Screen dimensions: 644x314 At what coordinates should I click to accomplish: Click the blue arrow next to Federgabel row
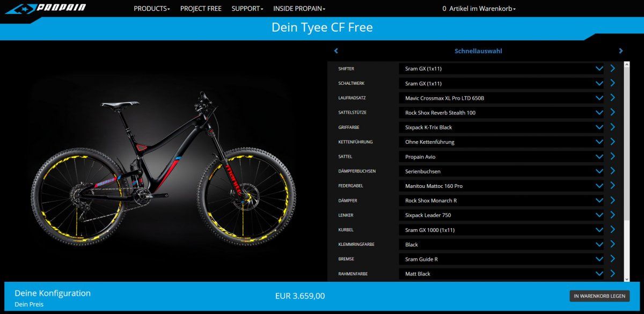point(613,186)
